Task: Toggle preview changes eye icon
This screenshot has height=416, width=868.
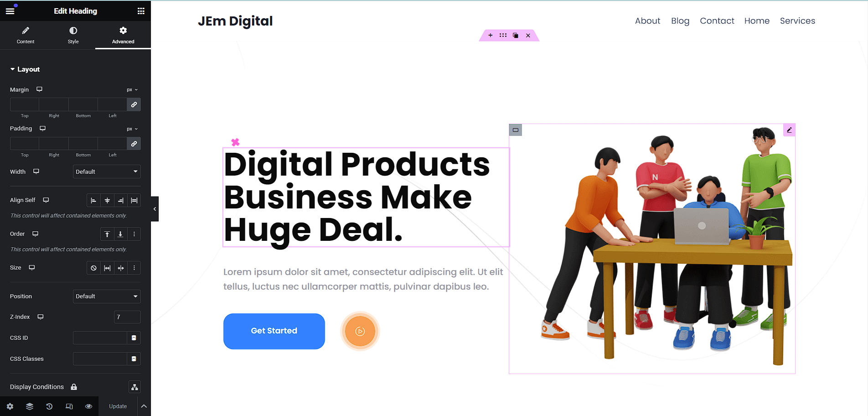Action: (89, 406)
